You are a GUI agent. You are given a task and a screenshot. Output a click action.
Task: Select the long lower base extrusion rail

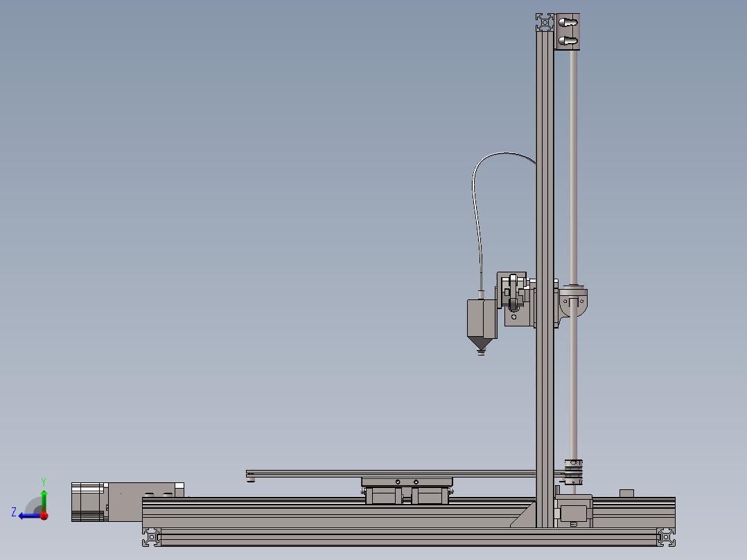(x=409, y=537)
